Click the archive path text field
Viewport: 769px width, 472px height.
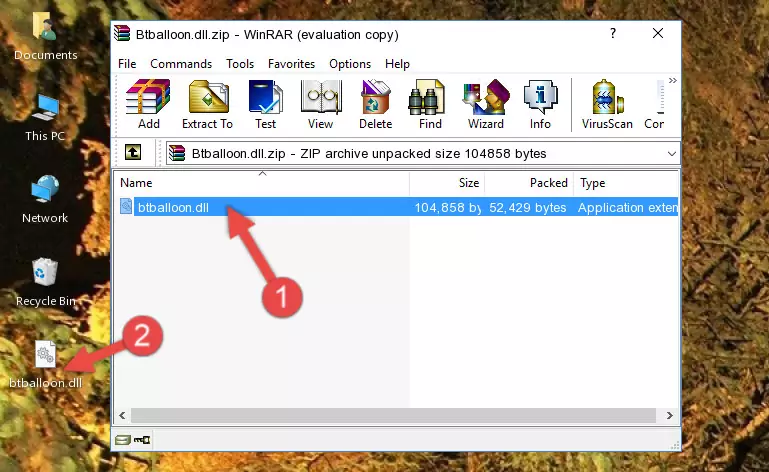[x=415, y=154]
